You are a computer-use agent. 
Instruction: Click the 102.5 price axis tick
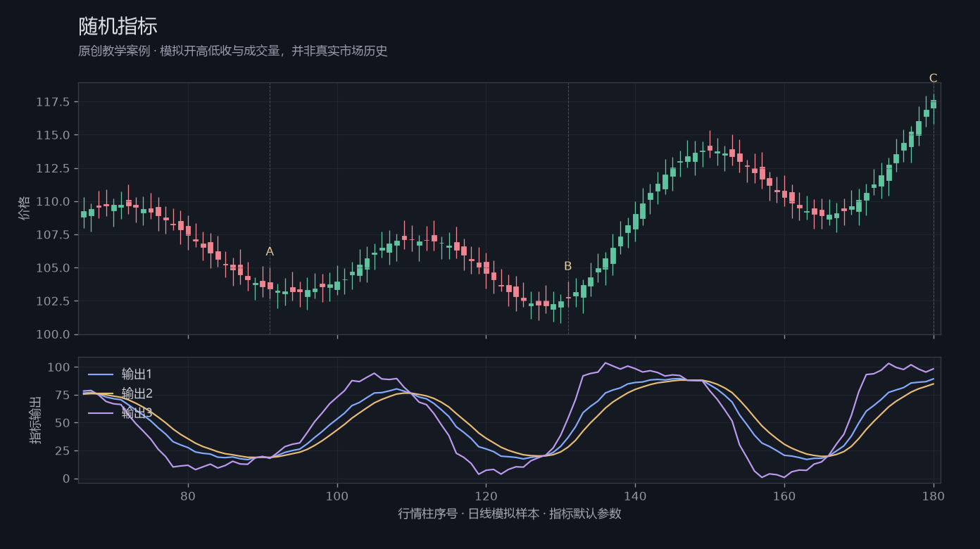tap(53, 301)
